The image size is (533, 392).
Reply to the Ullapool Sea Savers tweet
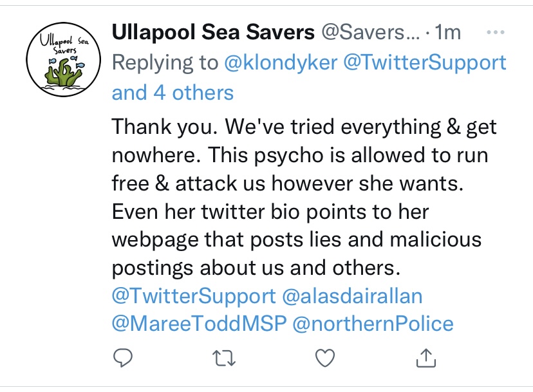[122, 358]
